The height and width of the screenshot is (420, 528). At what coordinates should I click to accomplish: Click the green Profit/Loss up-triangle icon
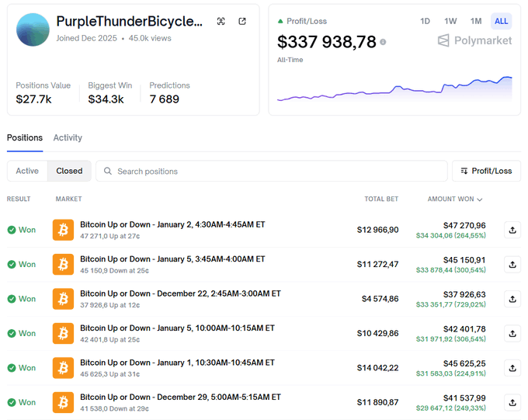point(280,21)
